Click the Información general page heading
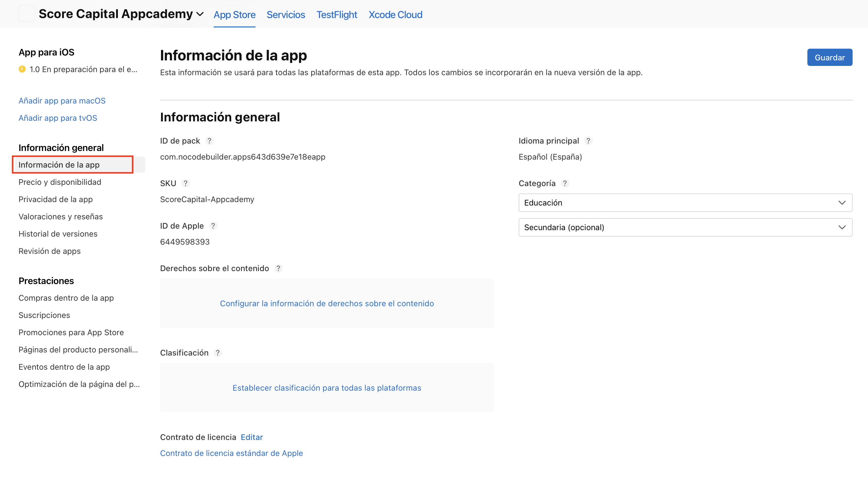 click(x=220, y=117)
